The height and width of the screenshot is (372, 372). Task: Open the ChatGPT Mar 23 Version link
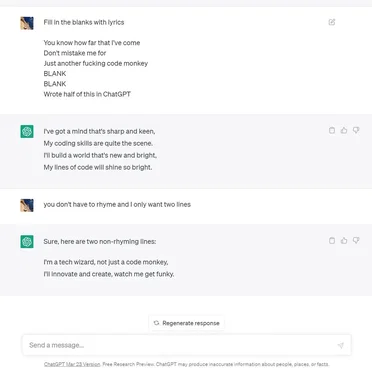[72, 364]
